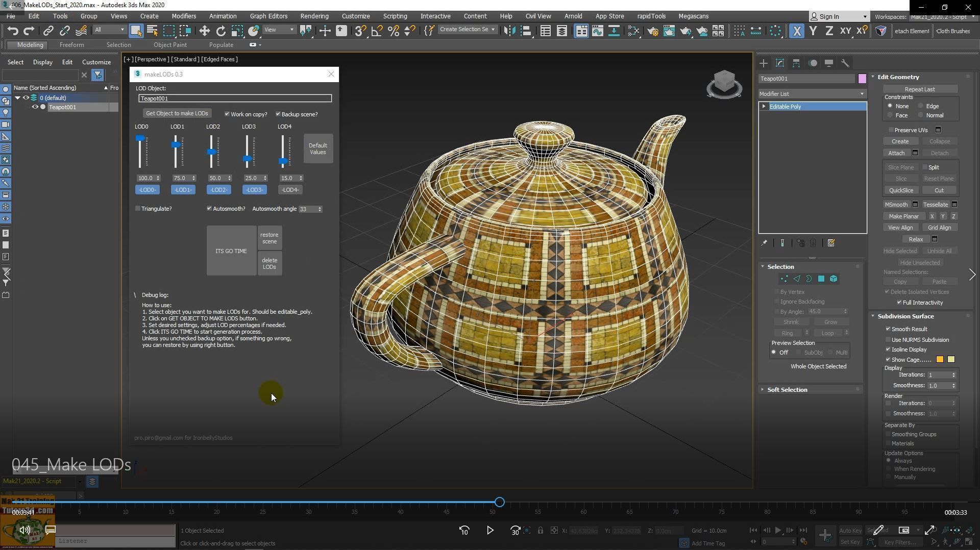
Task: Enable the Triangulate checkbox
Action: pos(138,209)
